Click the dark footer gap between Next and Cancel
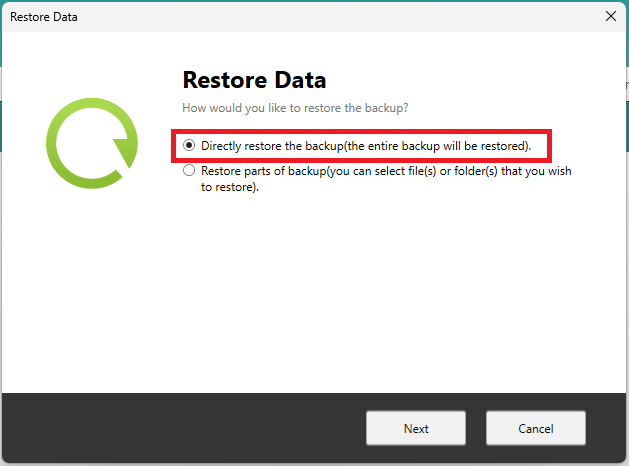This screenshot has width=629, height=466. pos(476,428)
